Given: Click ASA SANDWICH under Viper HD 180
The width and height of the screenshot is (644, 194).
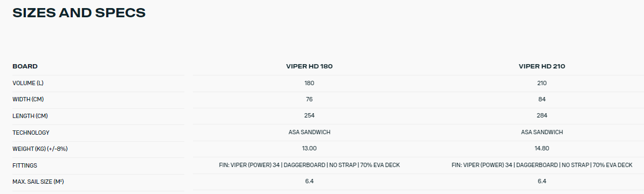Looking at the screenshot, I should point(309,132).
